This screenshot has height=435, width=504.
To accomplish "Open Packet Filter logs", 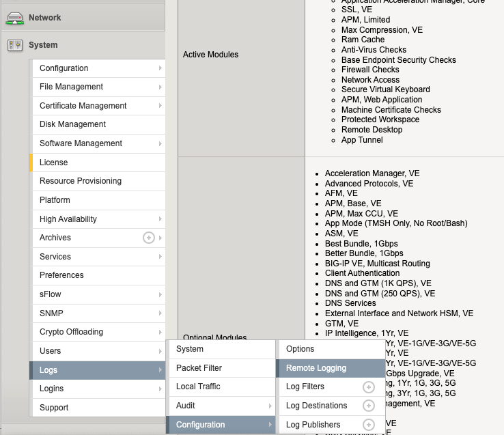I will pos(221,368).
